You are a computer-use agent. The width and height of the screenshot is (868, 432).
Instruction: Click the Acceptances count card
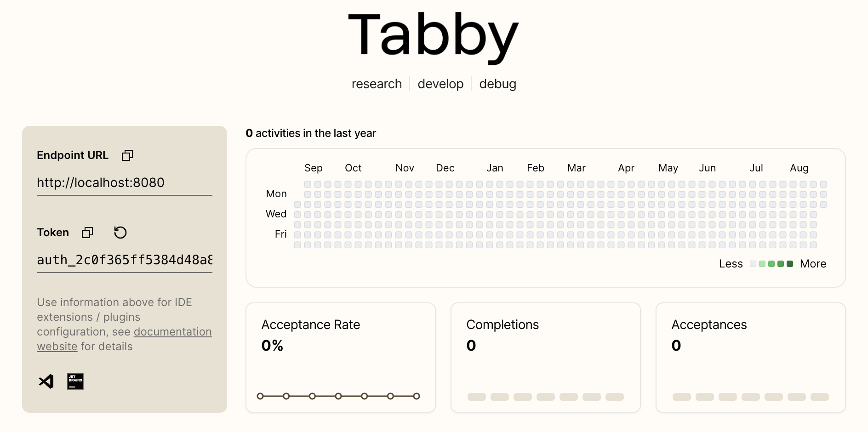click(x=750, y=357)
